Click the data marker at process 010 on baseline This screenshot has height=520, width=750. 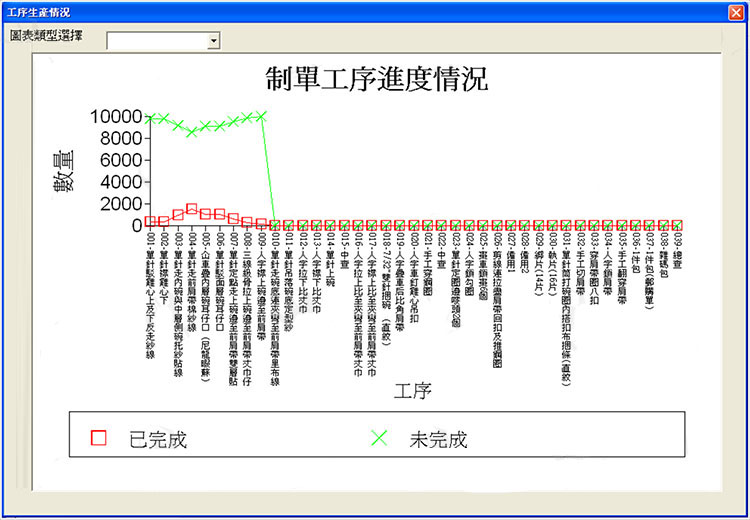[275, 225]
